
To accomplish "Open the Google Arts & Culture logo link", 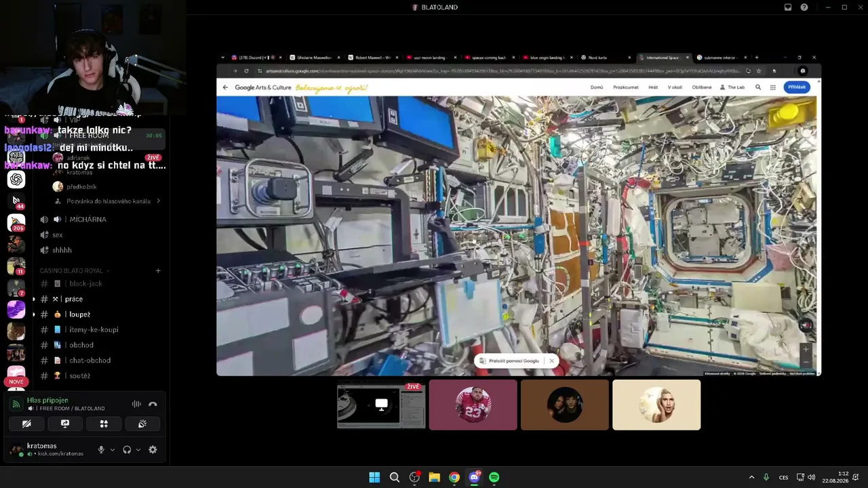I will coord(263,87).
